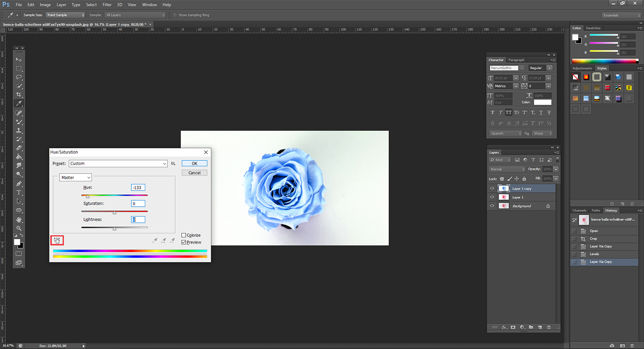Toggle Show Sampling Ring checkbox
Screen dimensions: 644x349
(x=175, y=15)
